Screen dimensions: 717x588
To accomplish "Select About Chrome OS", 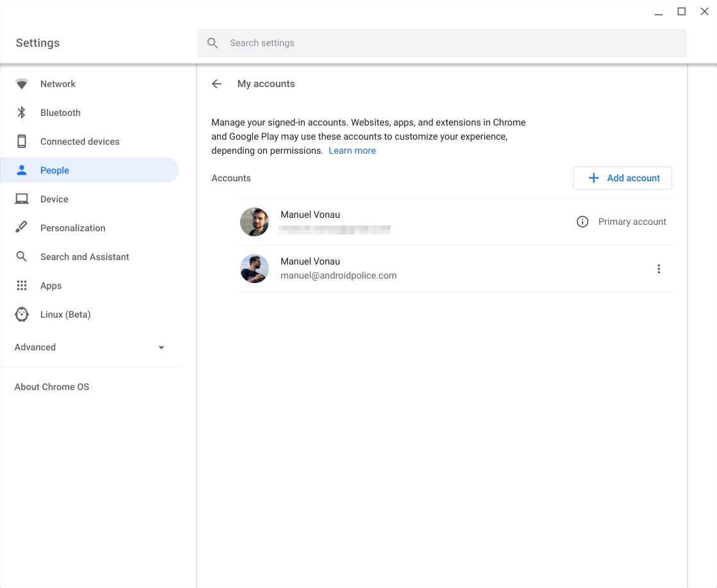I will (x=51, y=386).
